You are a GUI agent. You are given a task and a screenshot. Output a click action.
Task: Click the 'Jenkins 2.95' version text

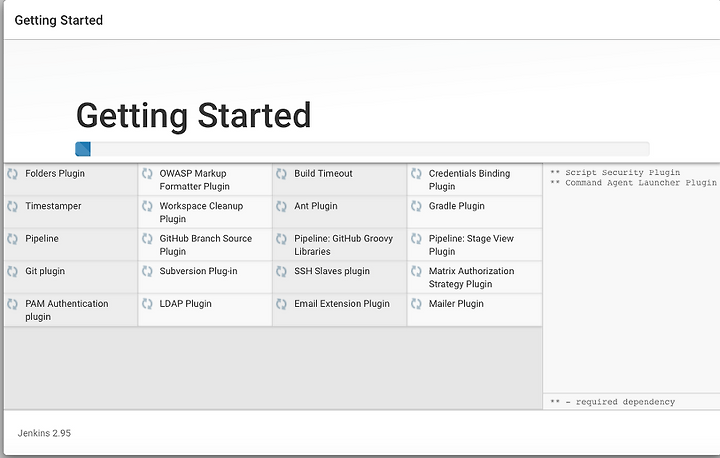pyautogui.click(x=45, y=433)
